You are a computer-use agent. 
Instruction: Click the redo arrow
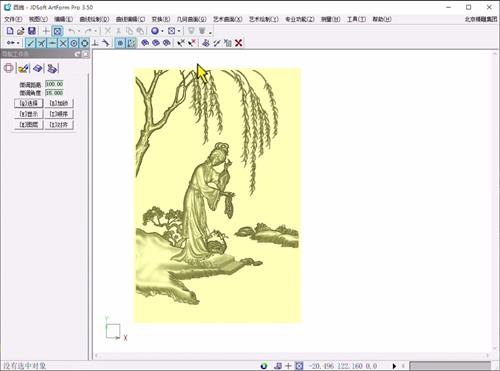[88, 31]
